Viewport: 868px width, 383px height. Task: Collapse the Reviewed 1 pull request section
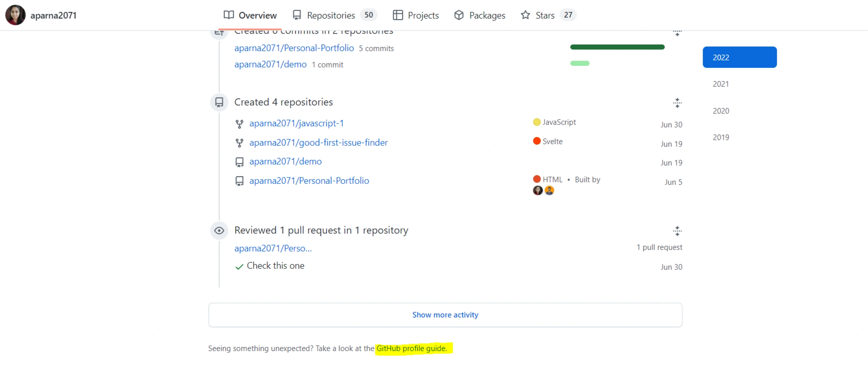tap(677, 231)
